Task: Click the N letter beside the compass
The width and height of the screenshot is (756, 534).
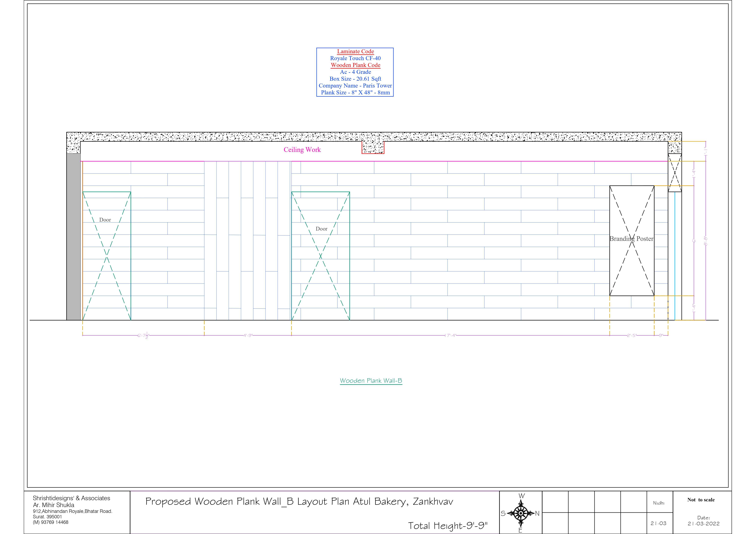Action: (x=537, y=513)
